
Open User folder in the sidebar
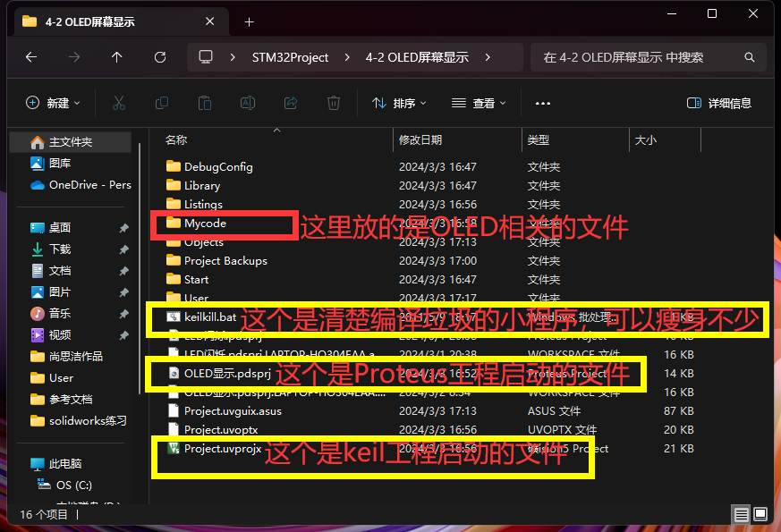pyautogui.click(x=52, y=377)
